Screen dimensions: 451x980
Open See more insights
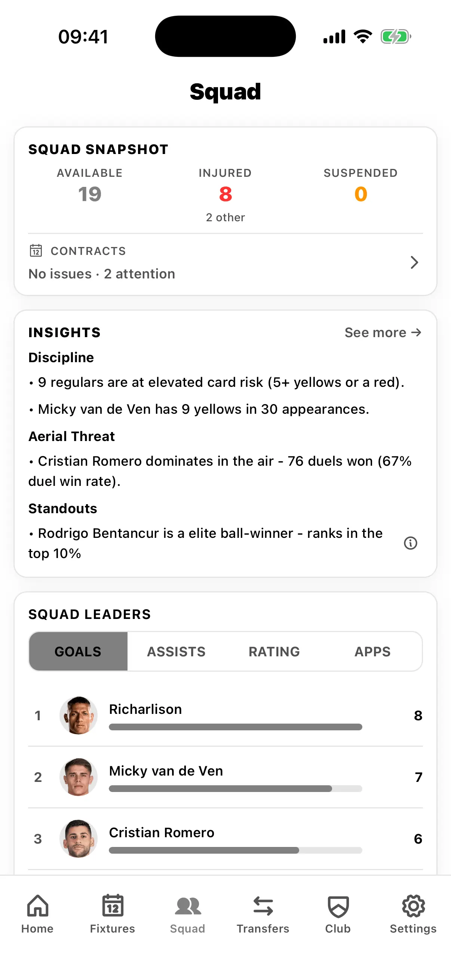coord(383,332)
